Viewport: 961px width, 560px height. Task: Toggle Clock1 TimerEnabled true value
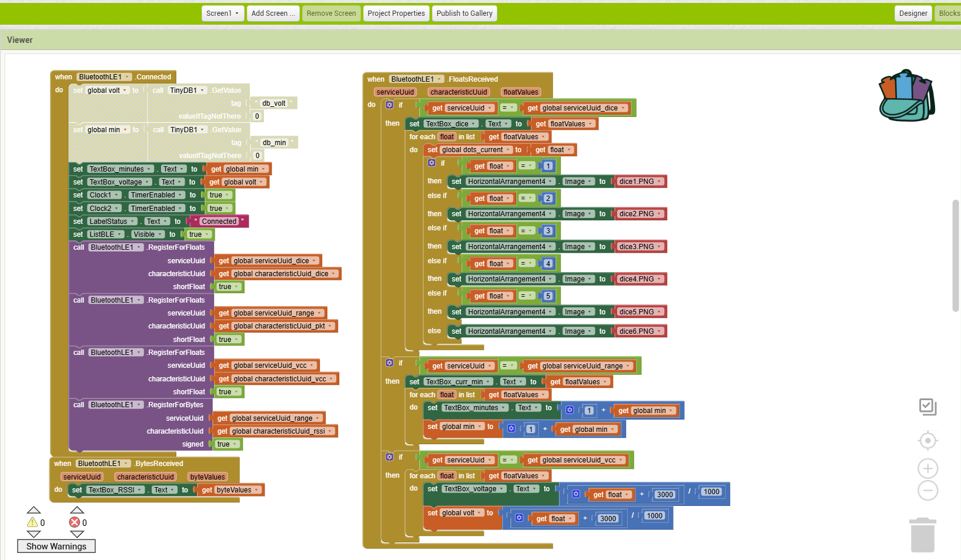coord(220,195)
